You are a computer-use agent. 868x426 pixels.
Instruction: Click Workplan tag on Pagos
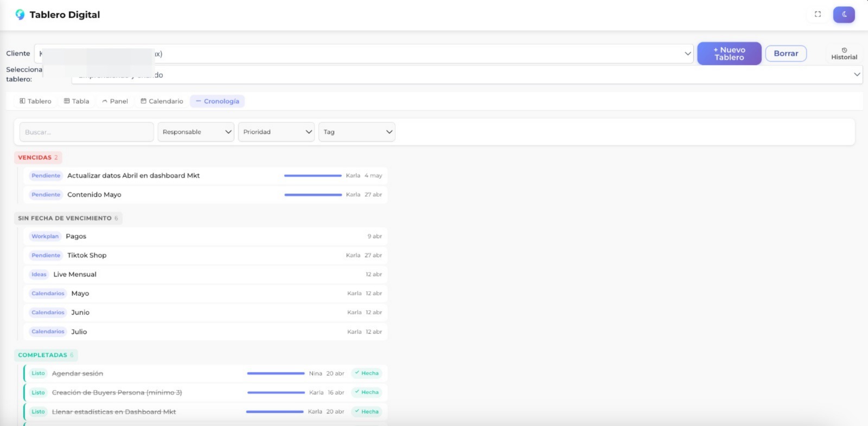tap(45, 237)
